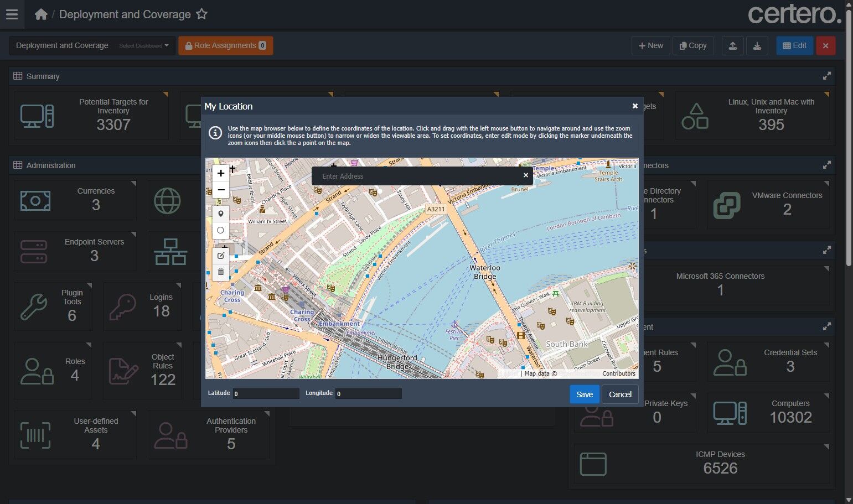Go to the home page icon

pos(41,14)
